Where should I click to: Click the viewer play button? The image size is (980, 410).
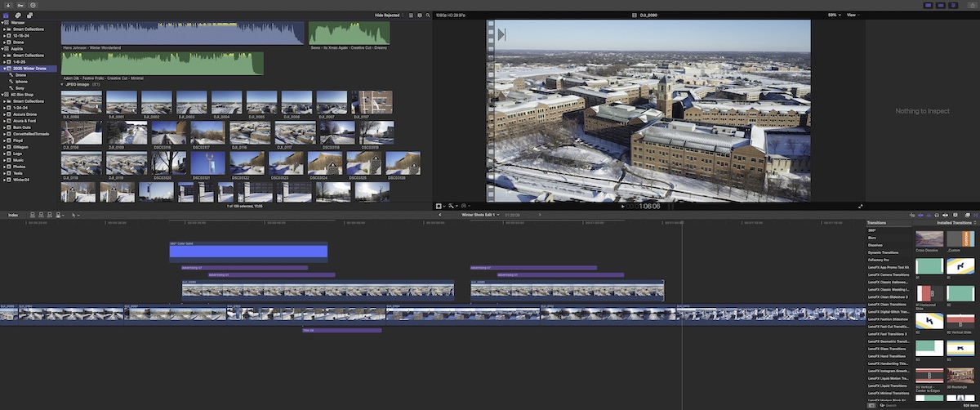622,207
